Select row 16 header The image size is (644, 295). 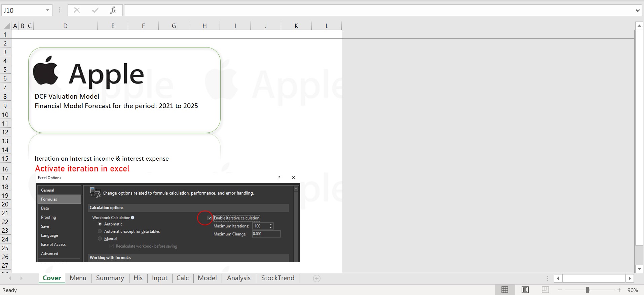click(x=5, y=169)
